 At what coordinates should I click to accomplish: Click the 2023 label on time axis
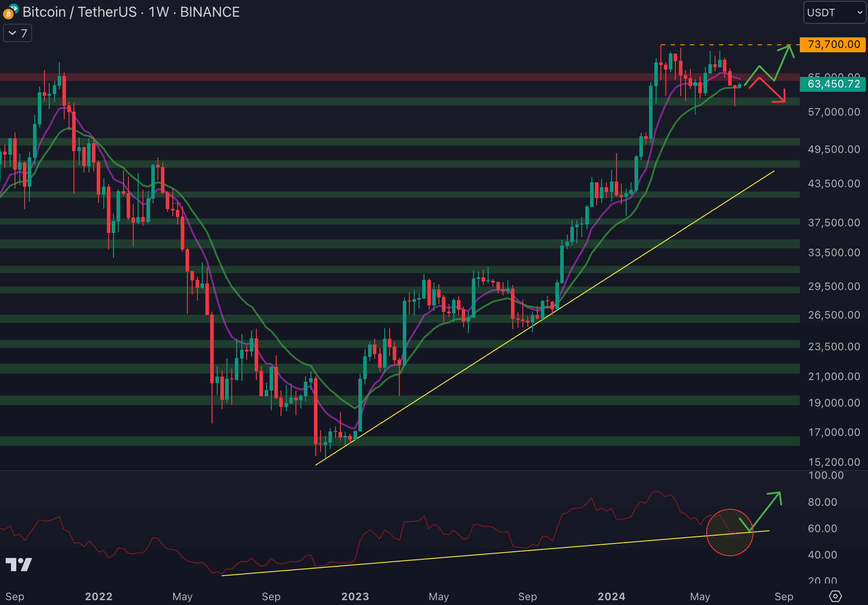(x=355, y=596)
